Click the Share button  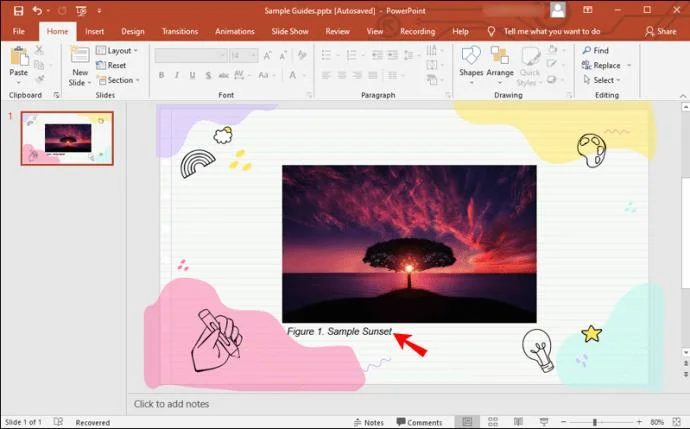[661, 31]
